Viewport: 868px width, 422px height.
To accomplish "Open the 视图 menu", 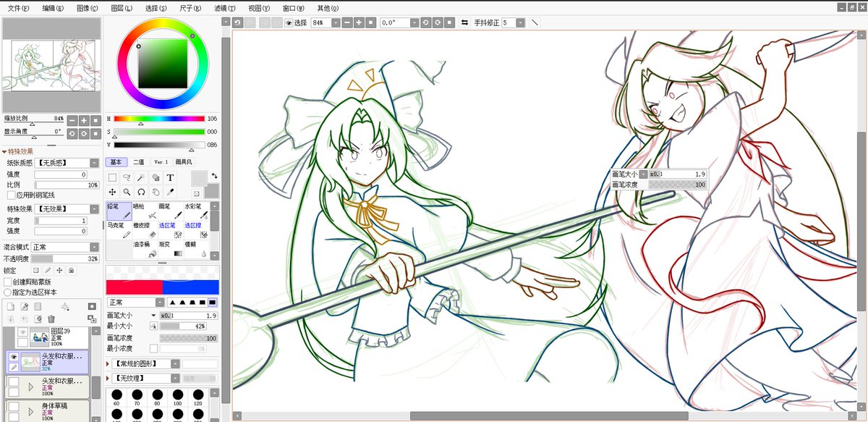I will pos(258,8).
